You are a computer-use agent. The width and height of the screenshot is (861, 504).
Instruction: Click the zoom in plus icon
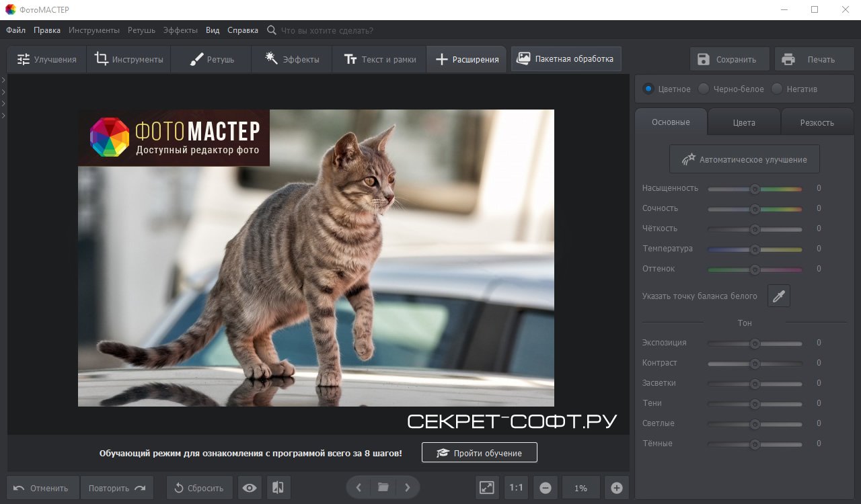coord(617,488)
